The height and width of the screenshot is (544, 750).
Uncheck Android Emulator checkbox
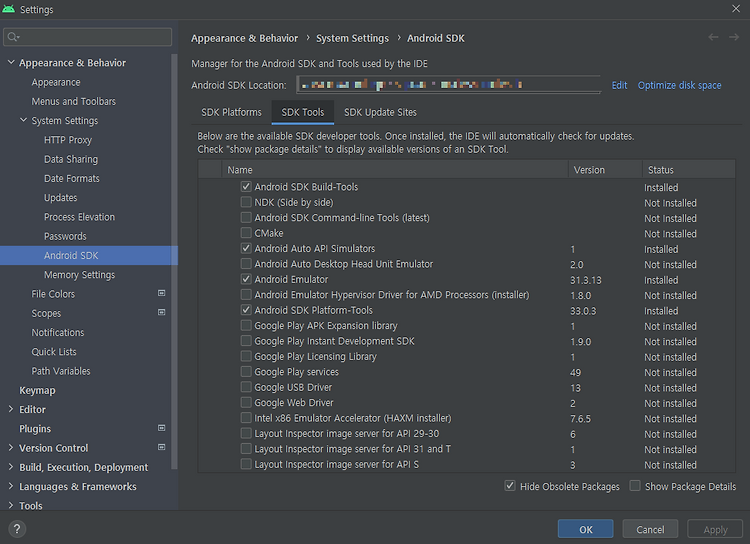tap(246, 279)
